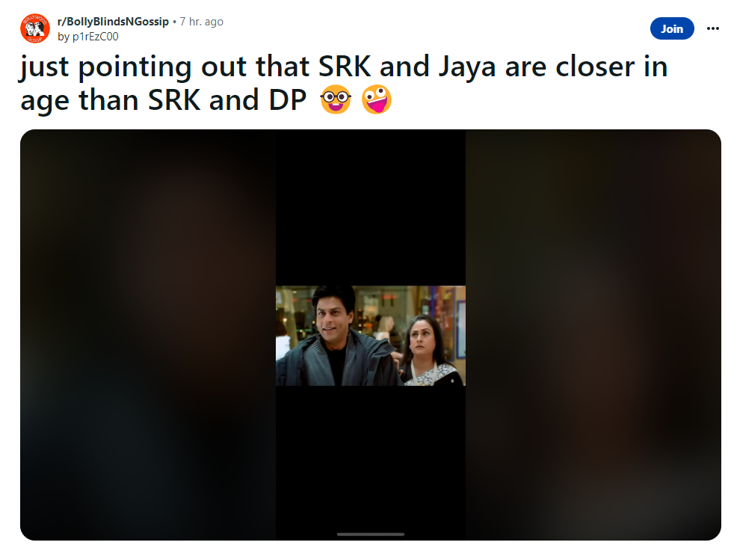Click "SRK and DP" in the title

(227, 99)
